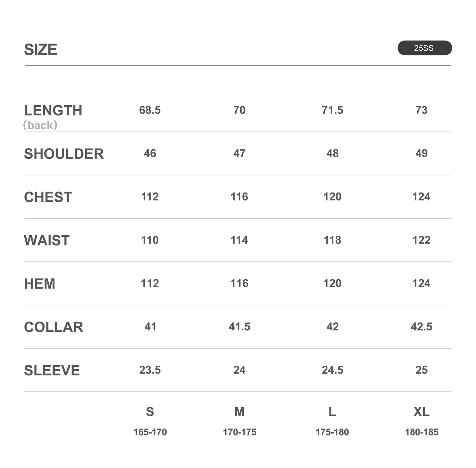Click the 41.5 collar value
This screenshot has height=468, width=476.
(239, 326)
